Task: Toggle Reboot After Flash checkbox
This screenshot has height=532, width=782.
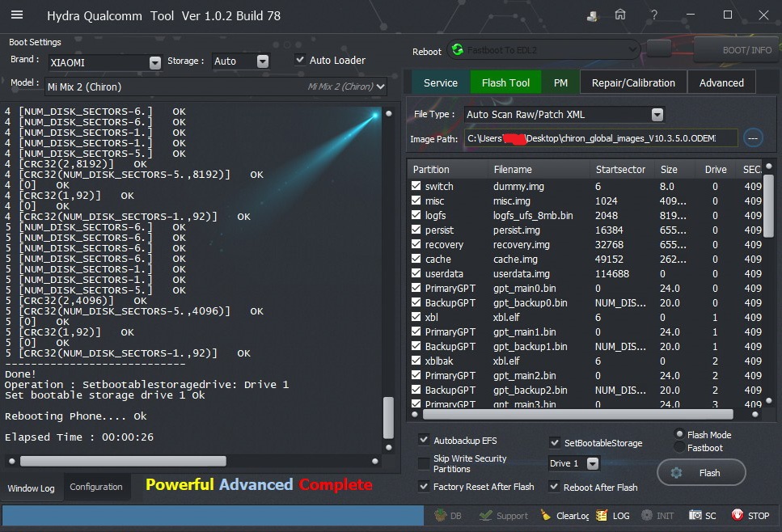Action: (x=554, y=487)
